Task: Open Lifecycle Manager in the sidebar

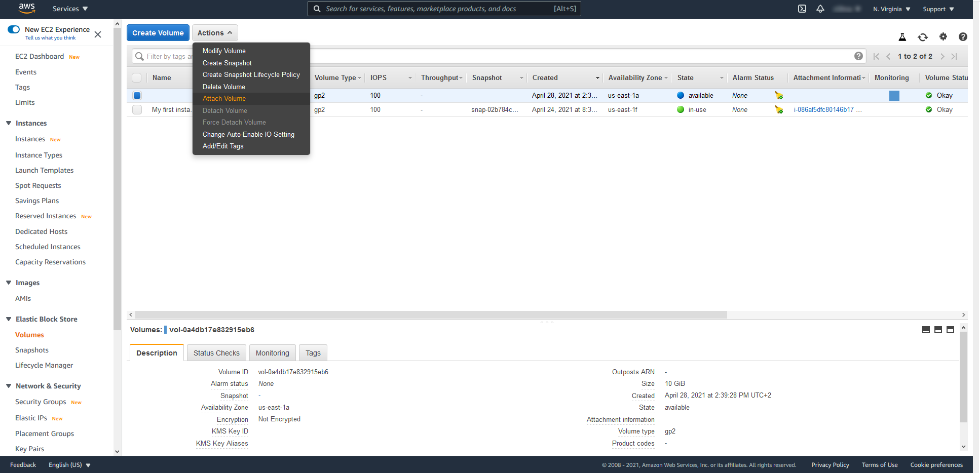Action: [44, 365]
